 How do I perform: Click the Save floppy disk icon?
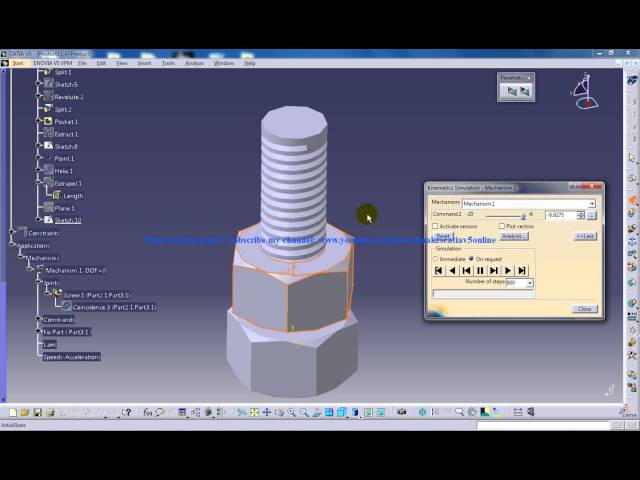38,412
